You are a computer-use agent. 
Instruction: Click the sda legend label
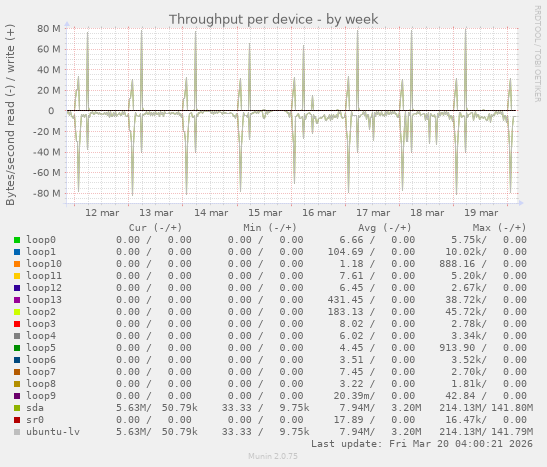(x=35, y=407)
